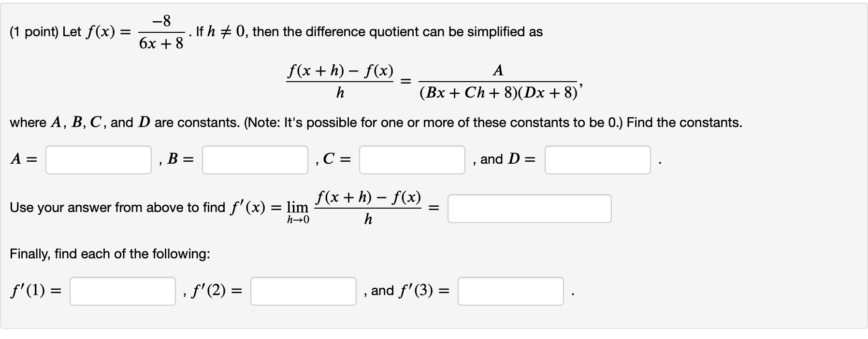Select the first answer box after A equals
Image resolution: width=868 pixels, height=339 pixels.
click(98, 159)
